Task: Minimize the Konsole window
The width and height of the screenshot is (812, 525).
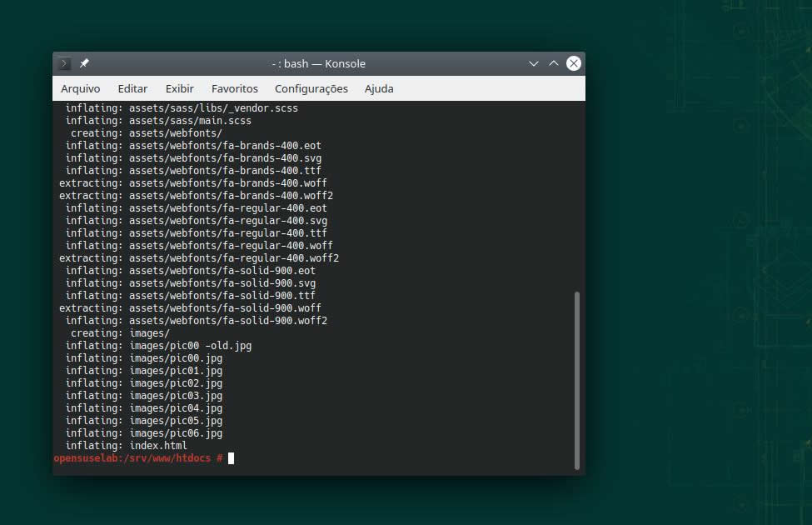Action: coord(534,63)
